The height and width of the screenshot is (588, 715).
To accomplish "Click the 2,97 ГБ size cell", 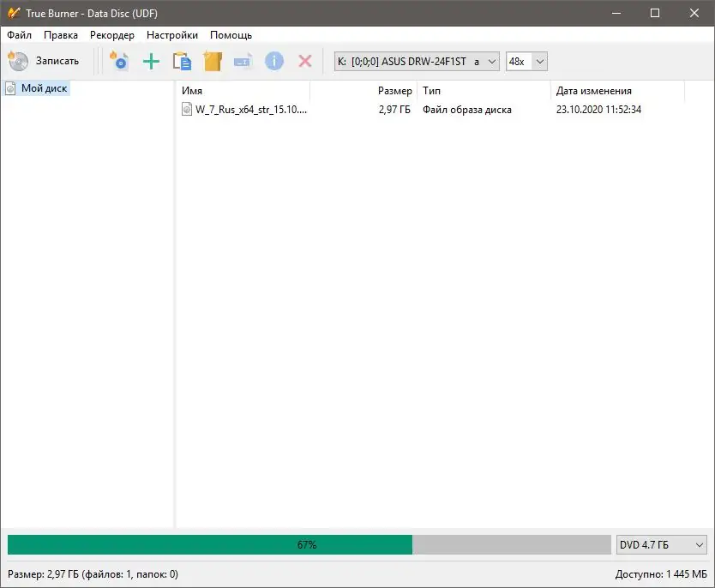I will [x=394, y=110].
